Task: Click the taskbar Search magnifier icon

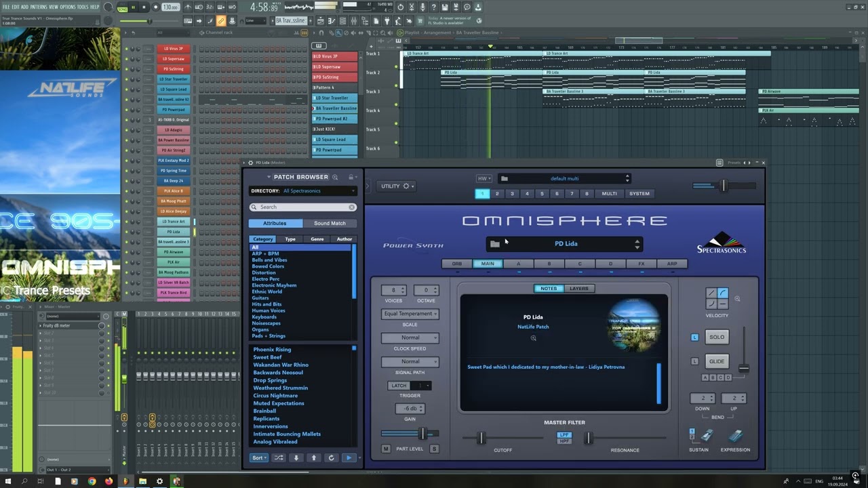Action: (x=24, y=481)
